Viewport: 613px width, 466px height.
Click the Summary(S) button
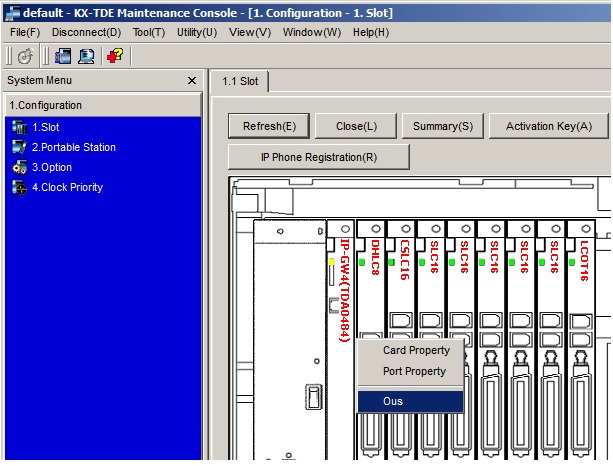click(443, 126)
